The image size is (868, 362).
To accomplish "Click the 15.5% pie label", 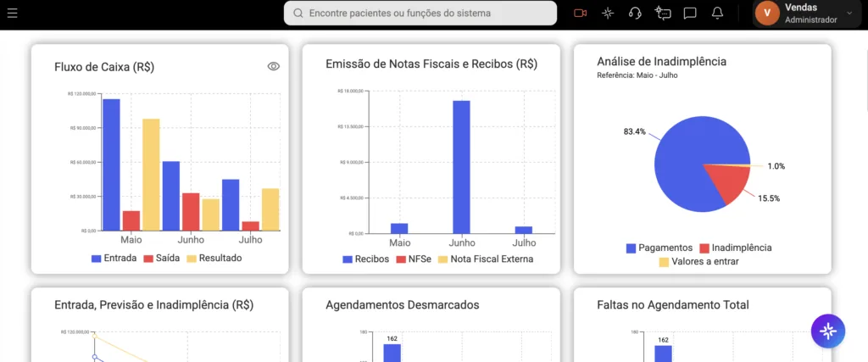I will (769, 198).
